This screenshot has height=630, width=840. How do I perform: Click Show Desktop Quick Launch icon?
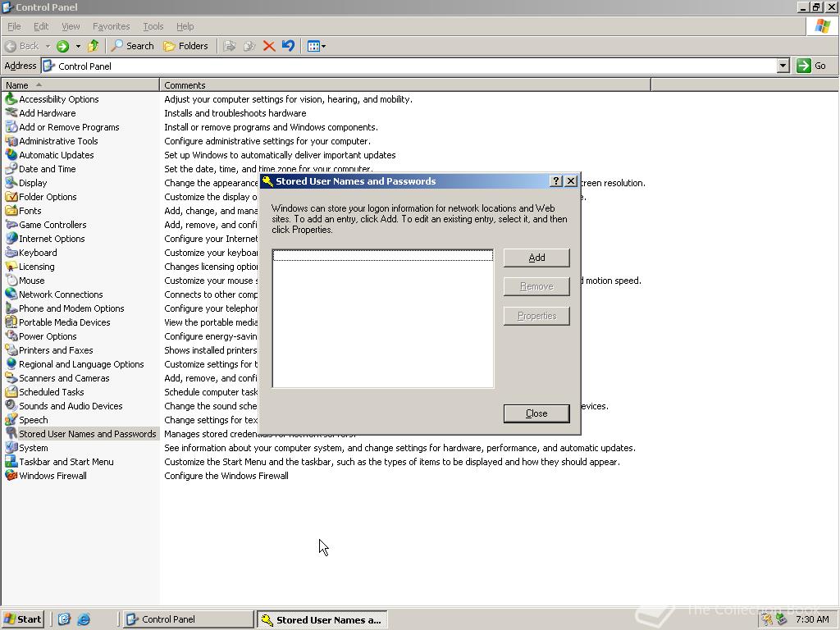point(64,619)
